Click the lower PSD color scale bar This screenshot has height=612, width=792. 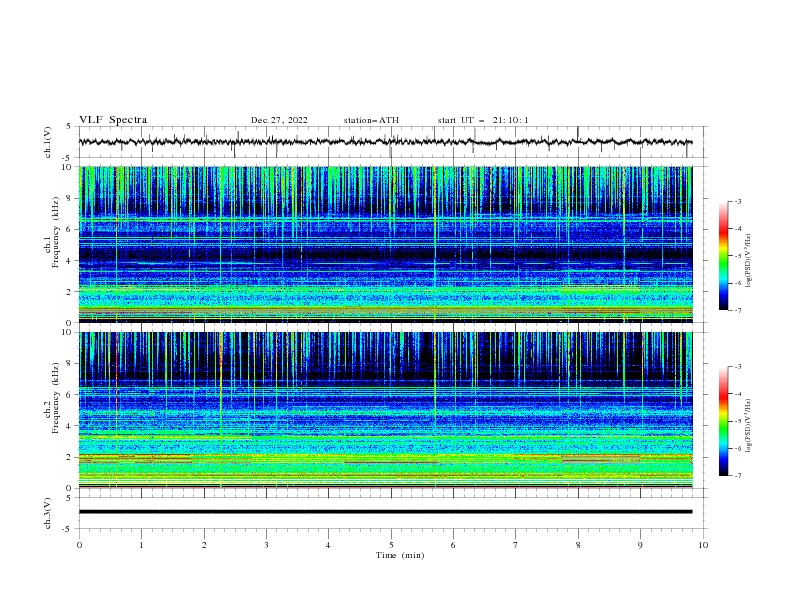(724, 421)
